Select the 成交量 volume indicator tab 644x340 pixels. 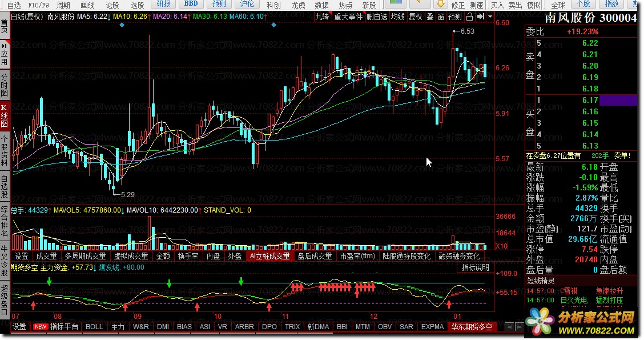tap(46, 256)
